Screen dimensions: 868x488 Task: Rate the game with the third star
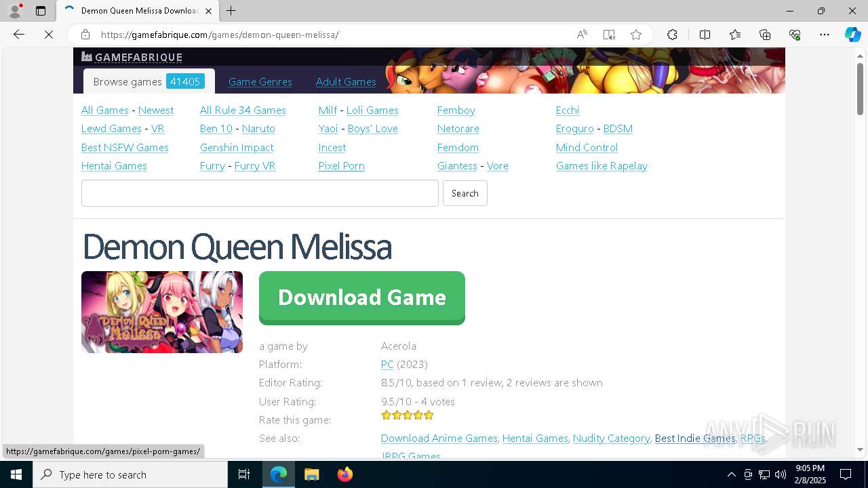point(408,415)
